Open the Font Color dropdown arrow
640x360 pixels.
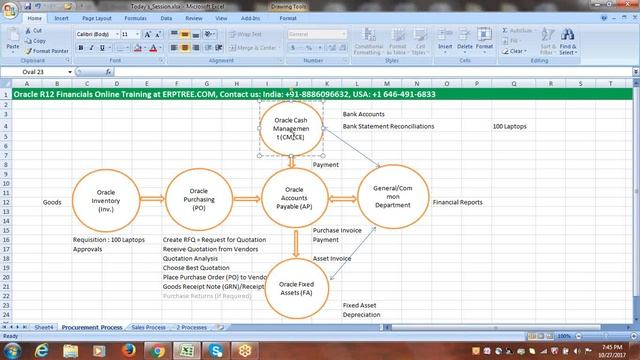160,48
